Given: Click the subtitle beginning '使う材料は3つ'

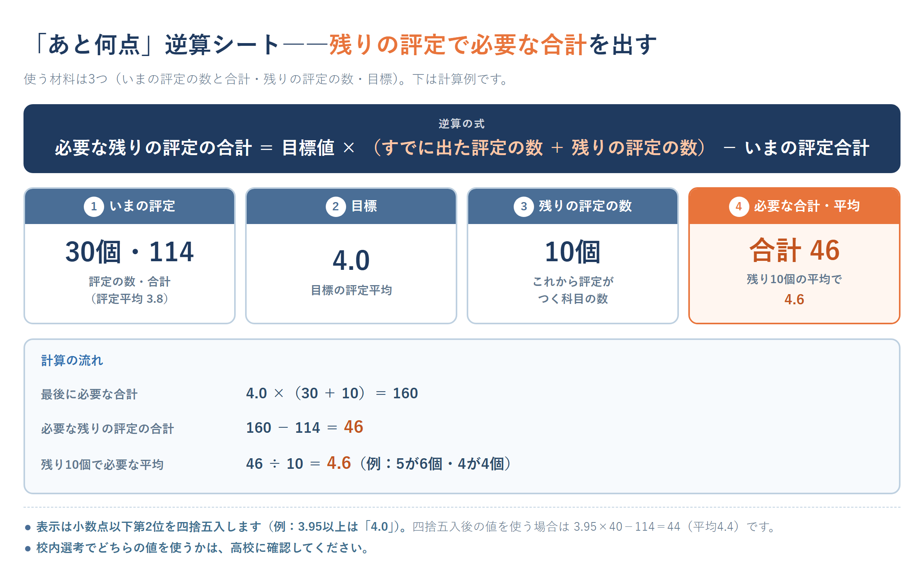Looking at the screenshot, I should coord(266,79).
